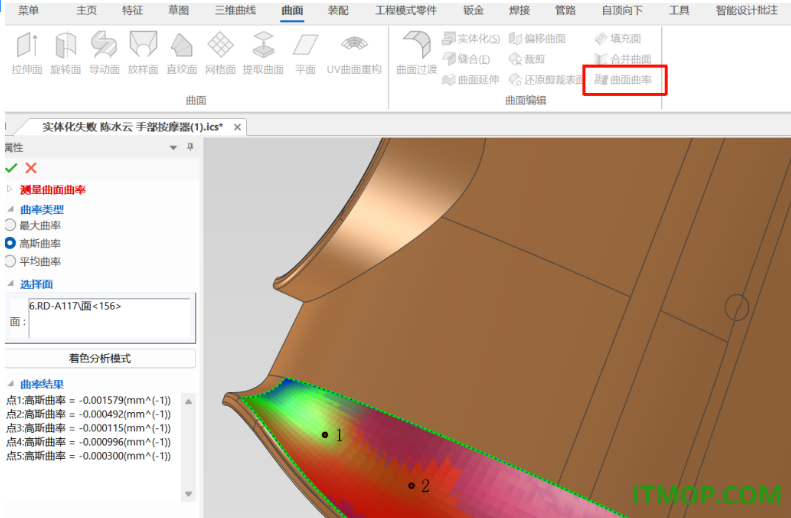The height and width of the screenshot is (518, 791).
Task: Switch to the 钣金 ribbon tab
Action: click(x=473, y=10)
